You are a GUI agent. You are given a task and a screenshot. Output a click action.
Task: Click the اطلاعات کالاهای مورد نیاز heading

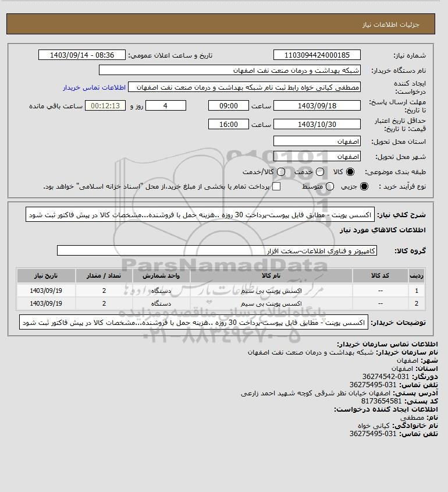click(x=382, y=230)
